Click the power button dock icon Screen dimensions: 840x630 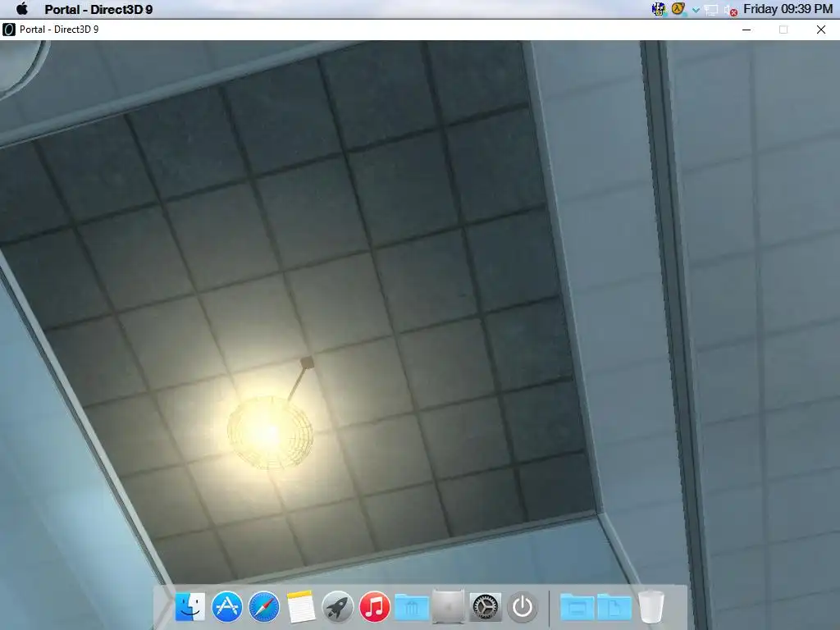pos(523,607)
